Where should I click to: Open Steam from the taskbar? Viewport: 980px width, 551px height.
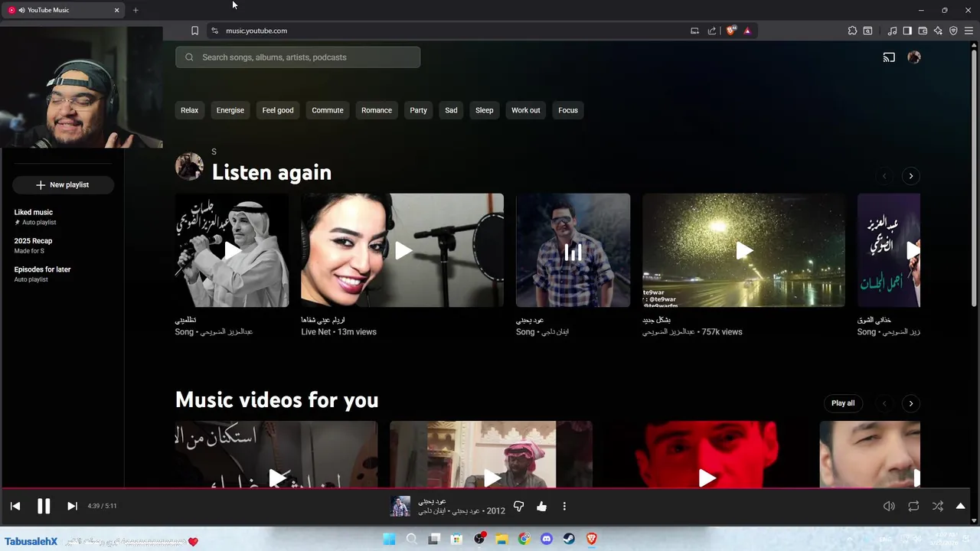pyautogui.click(x=569, y=539)
